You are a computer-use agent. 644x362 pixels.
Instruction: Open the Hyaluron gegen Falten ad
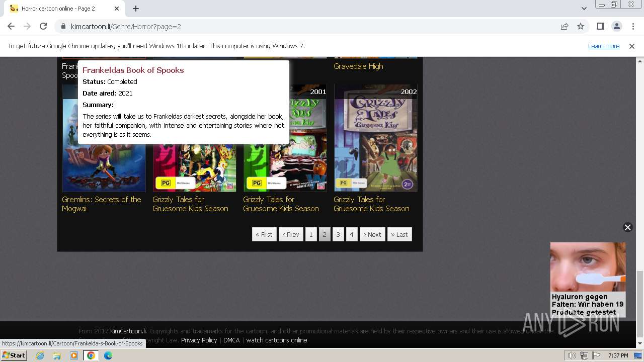tap(588, 280)
